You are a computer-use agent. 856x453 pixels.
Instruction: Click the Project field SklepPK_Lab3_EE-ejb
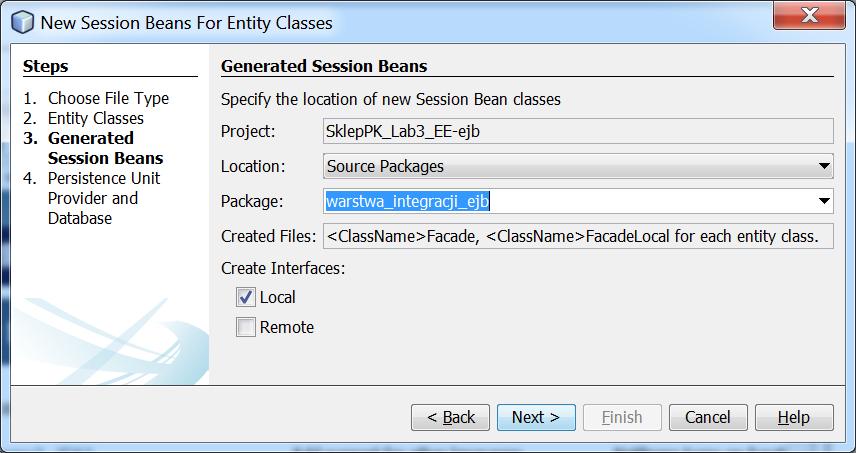tap(578, 132)
